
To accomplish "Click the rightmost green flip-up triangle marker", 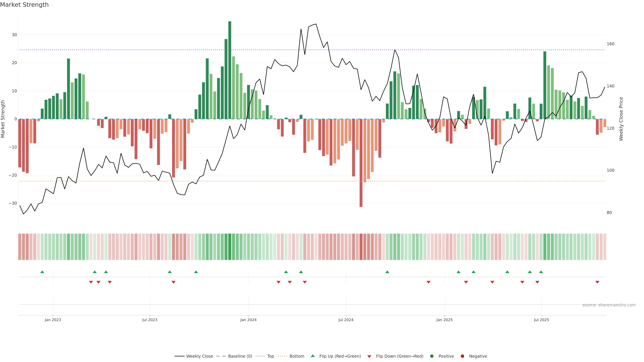I will (541, 272).
